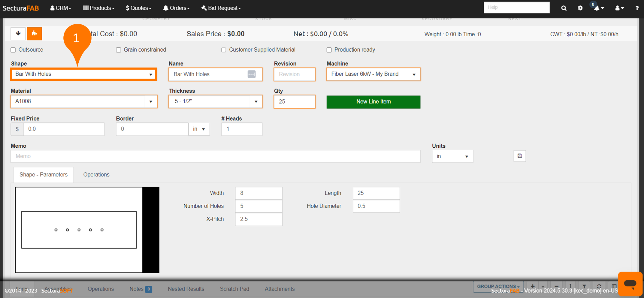
Task: Click the filter funnel icon
Action: pyautogui.click(x=584, y=287)
